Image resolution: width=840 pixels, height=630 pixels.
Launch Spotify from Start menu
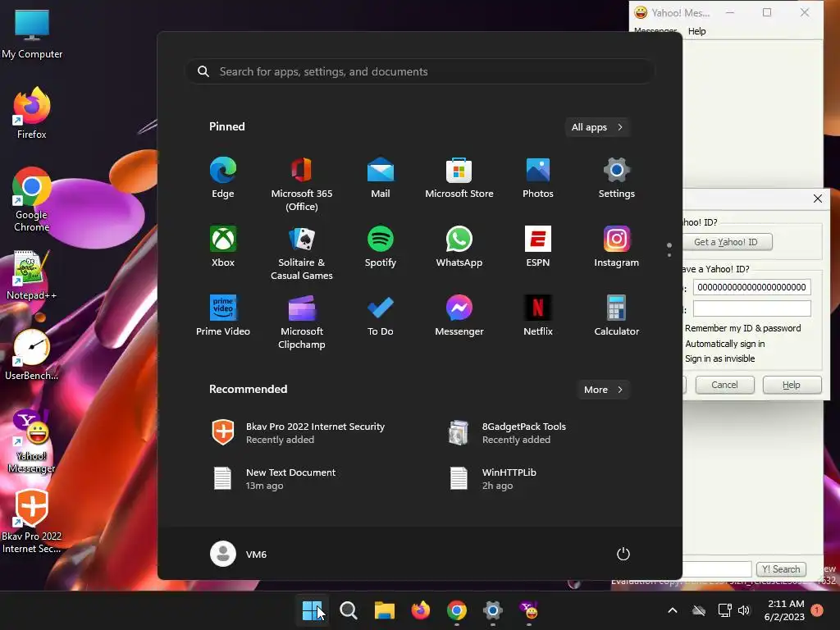[381, 247]
